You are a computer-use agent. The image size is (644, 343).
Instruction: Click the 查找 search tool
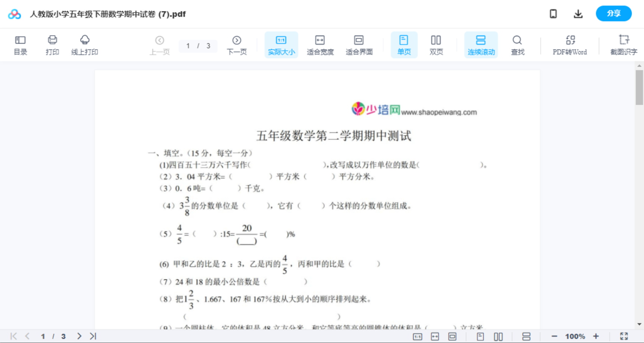tap(517, 45)
